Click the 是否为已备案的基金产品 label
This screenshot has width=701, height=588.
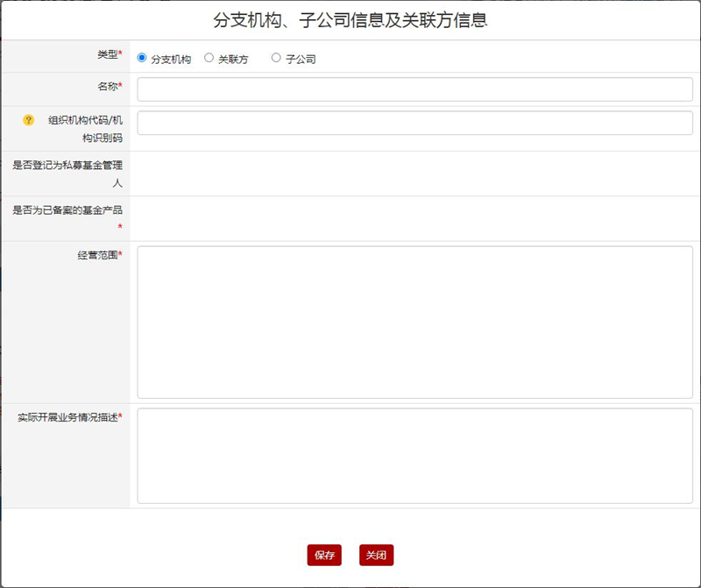pos(67,210)
